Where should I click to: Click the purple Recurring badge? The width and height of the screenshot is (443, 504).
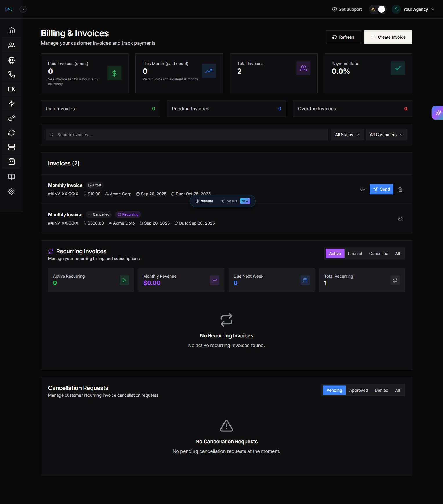pyautogui.click(x=128, y=214)
